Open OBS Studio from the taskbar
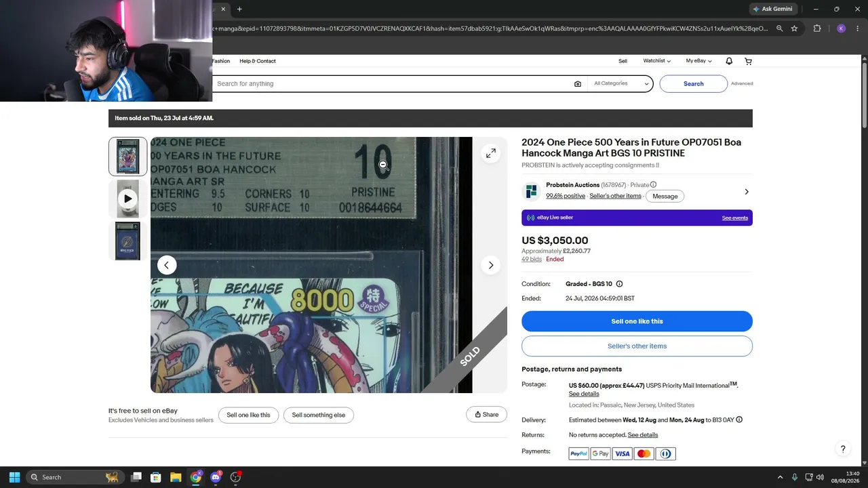Image resolution: width=868 pixels, height=488 pixels. pyautogui.click(x=235, y=477)
